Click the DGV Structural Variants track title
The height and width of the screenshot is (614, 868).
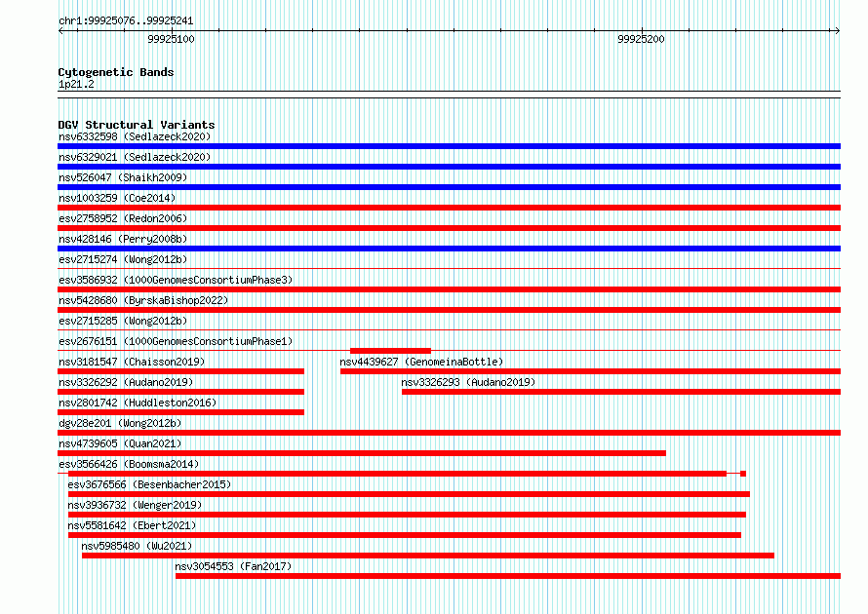[137, 125]
